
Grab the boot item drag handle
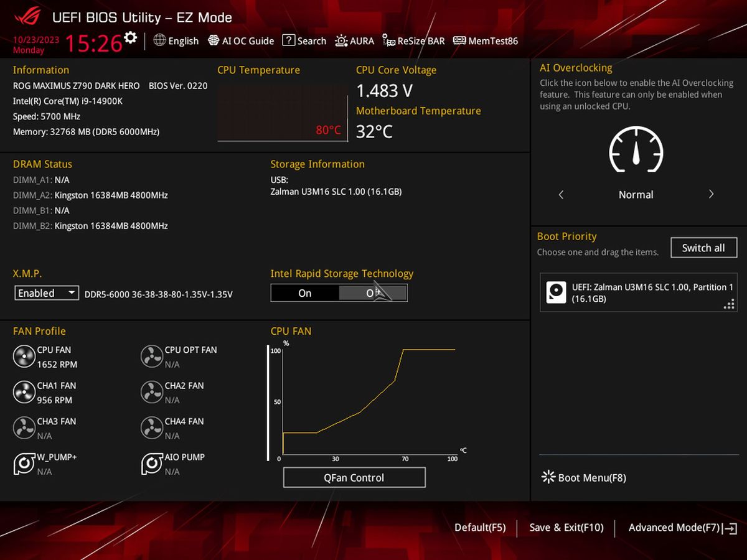tap(729, 304)
